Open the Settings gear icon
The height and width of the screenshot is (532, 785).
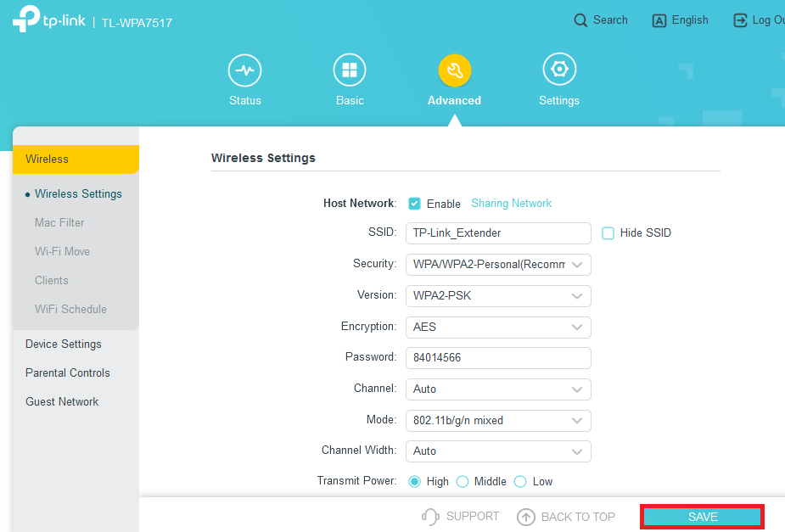pyautogui.click(x=558, y=70)
